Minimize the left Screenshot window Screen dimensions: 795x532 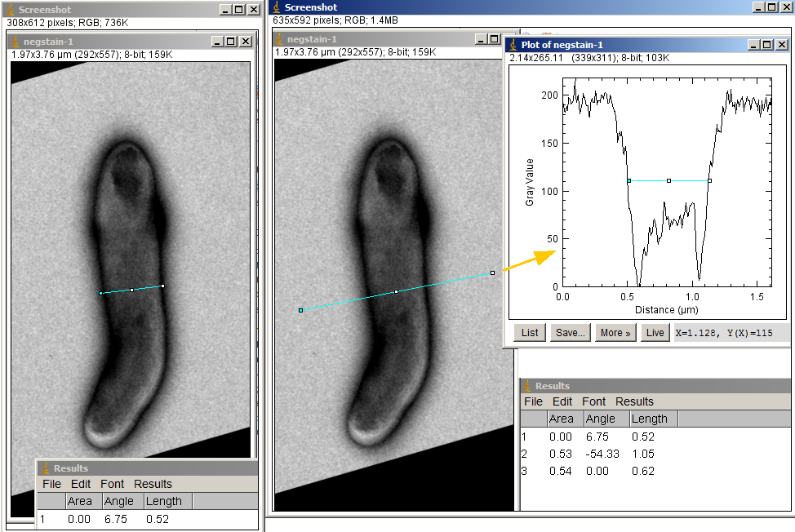point(224,8)
